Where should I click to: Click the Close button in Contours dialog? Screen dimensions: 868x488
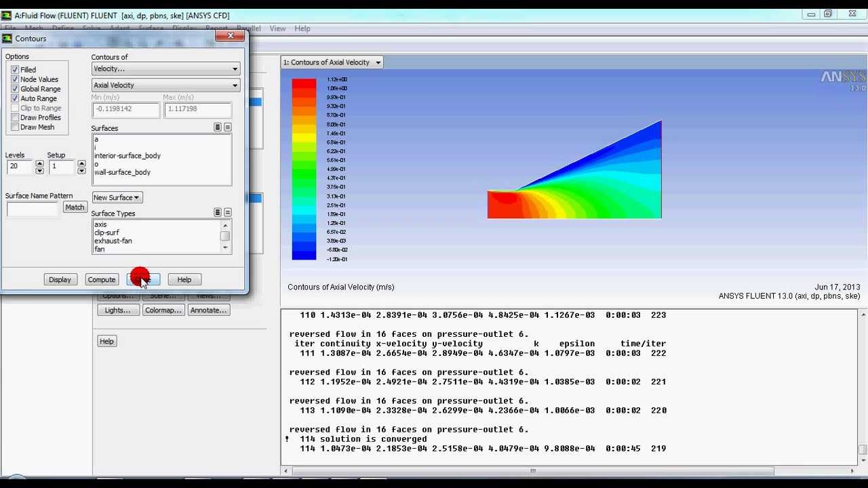144,279
